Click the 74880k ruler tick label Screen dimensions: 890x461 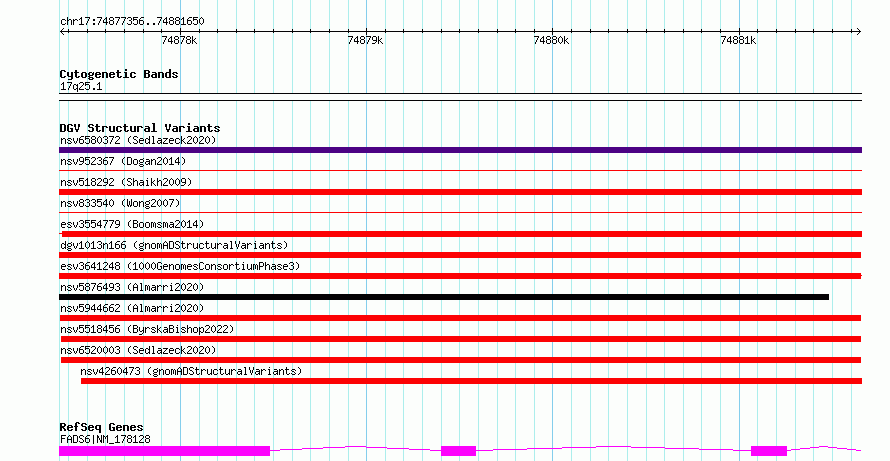pos(552,40)
